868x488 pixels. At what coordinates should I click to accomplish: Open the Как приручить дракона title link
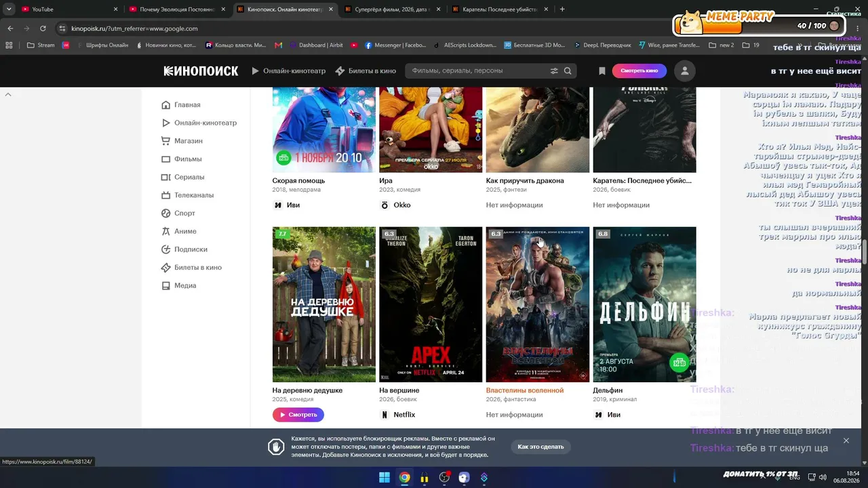(x=525, y=181)
